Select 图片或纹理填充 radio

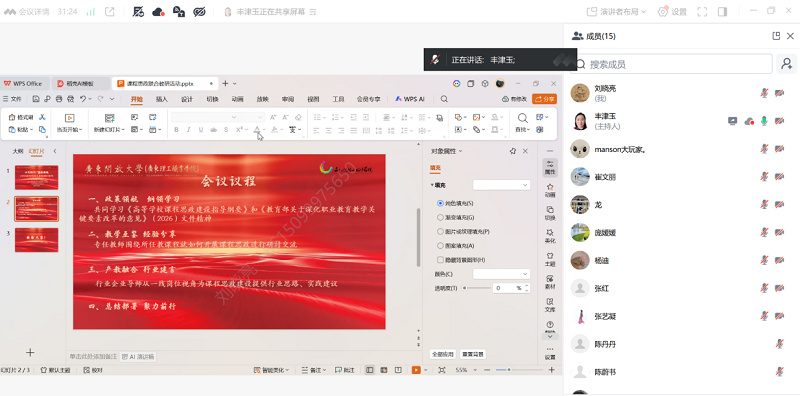440,231
